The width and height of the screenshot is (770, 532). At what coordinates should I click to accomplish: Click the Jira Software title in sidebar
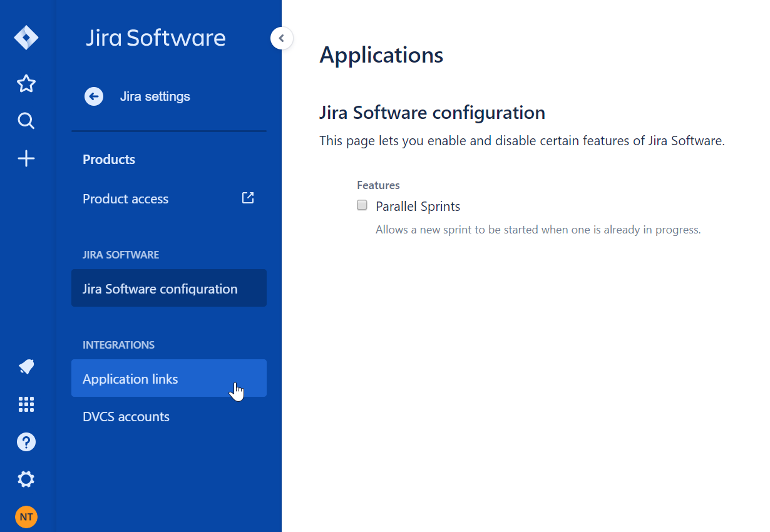pyautogui.click(x=156, y=38)
